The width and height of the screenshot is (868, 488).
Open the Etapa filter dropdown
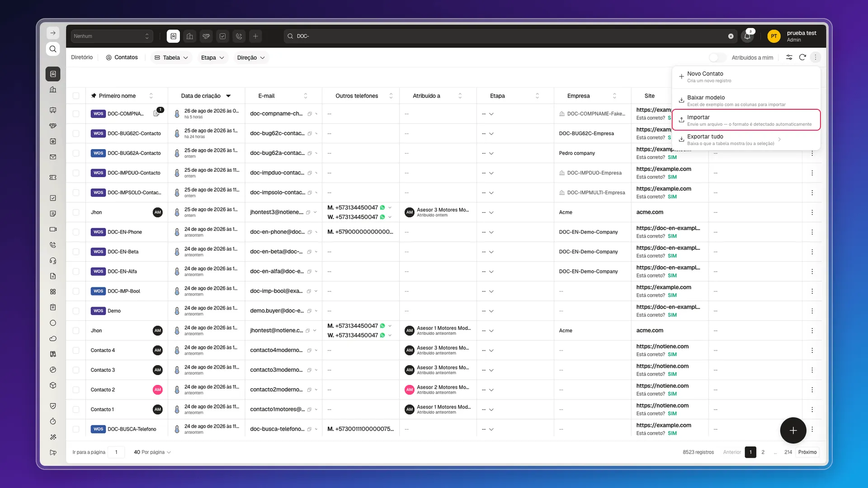[212, 57]
